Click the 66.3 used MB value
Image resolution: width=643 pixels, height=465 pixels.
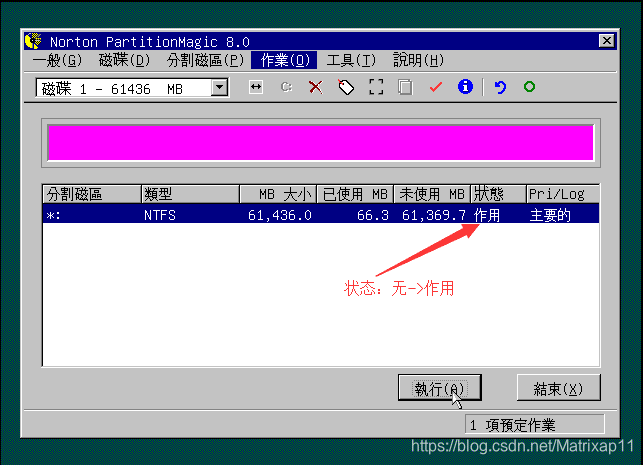(x=373, y=215)
